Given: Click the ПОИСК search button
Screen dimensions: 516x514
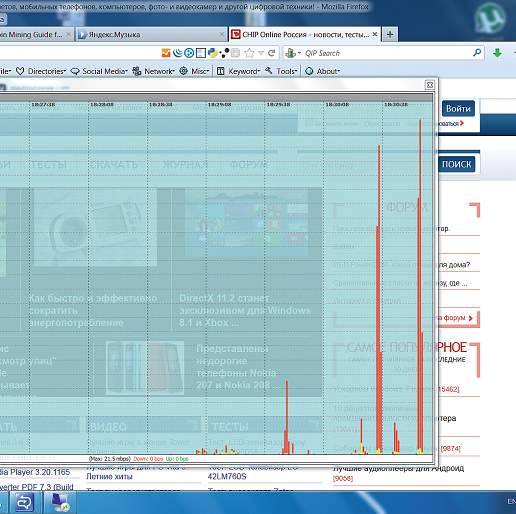Looking at the screenshot, I should pos(457,164).
